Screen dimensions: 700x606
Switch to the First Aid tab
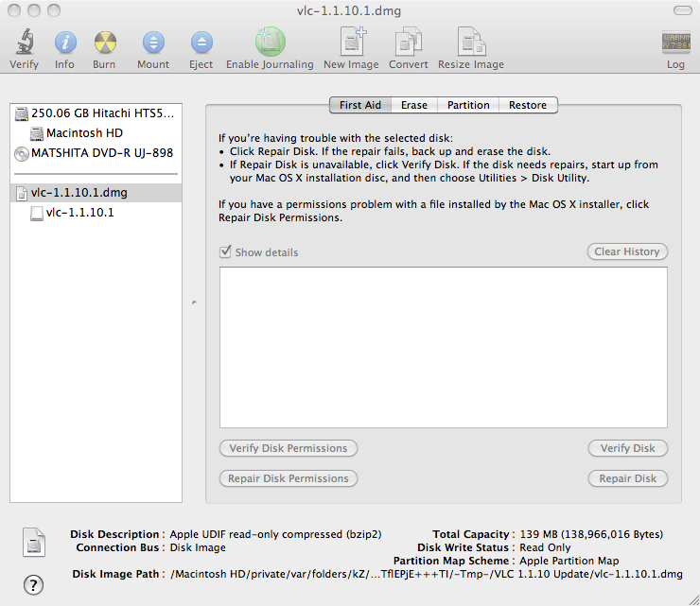(x=360, y=105)
